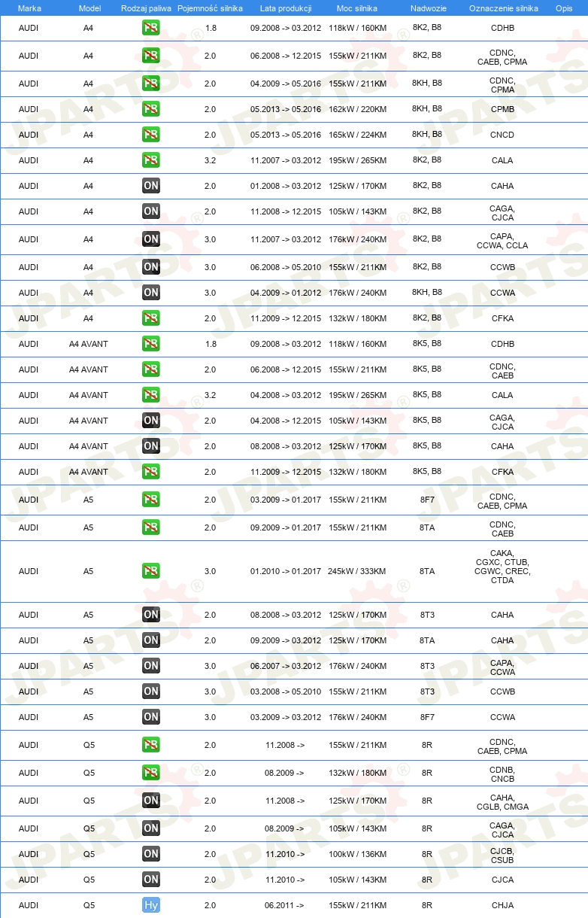The height and width of the screenshot is (918, 588).
Task: Click the Rodzaj paliwa column header
Action: point(146,8)
